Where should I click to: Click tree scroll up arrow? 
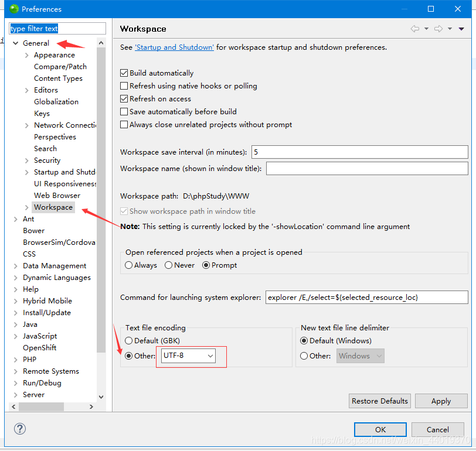point(101,43)
